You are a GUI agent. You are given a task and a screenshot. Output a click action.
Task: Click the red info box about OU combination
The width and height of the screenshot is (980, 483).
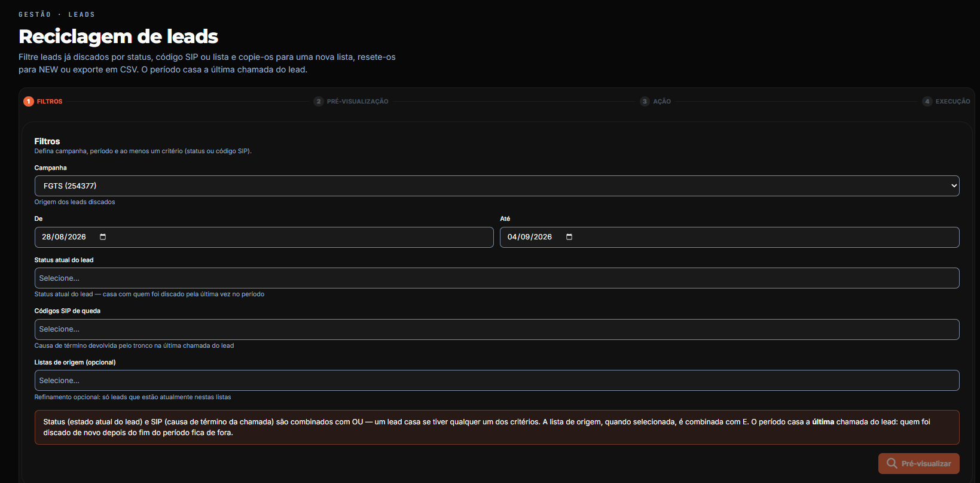pos(497,427)
